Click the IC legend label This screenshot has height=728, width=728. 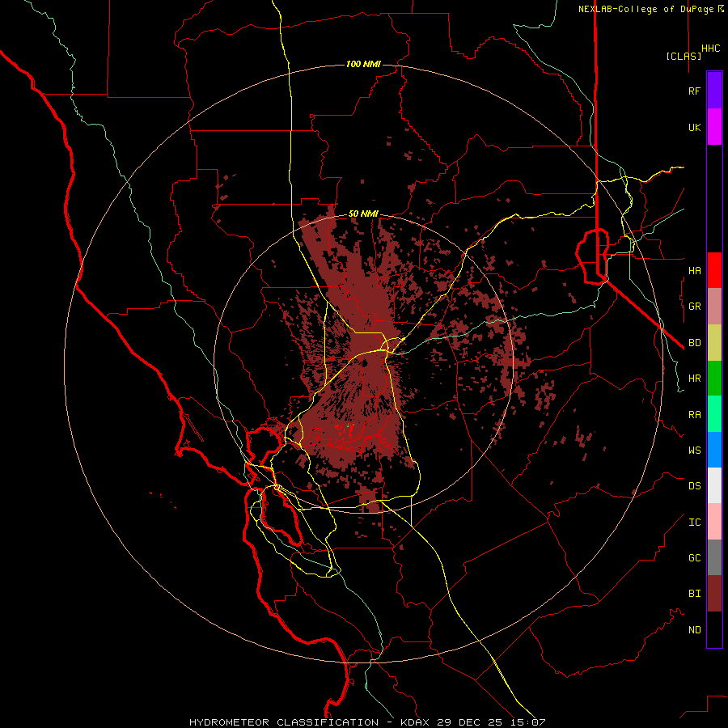[x=694, y=523]
